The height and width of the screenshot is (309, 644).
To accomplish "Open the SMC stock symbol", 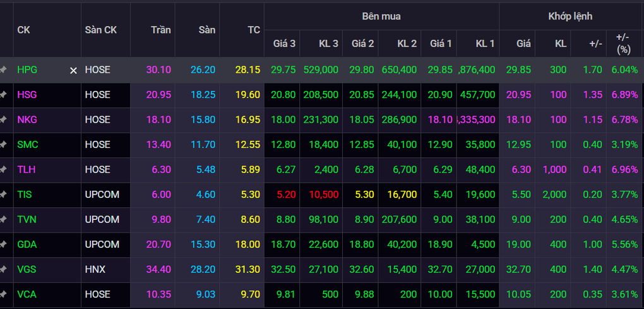I will click(28, 145).
